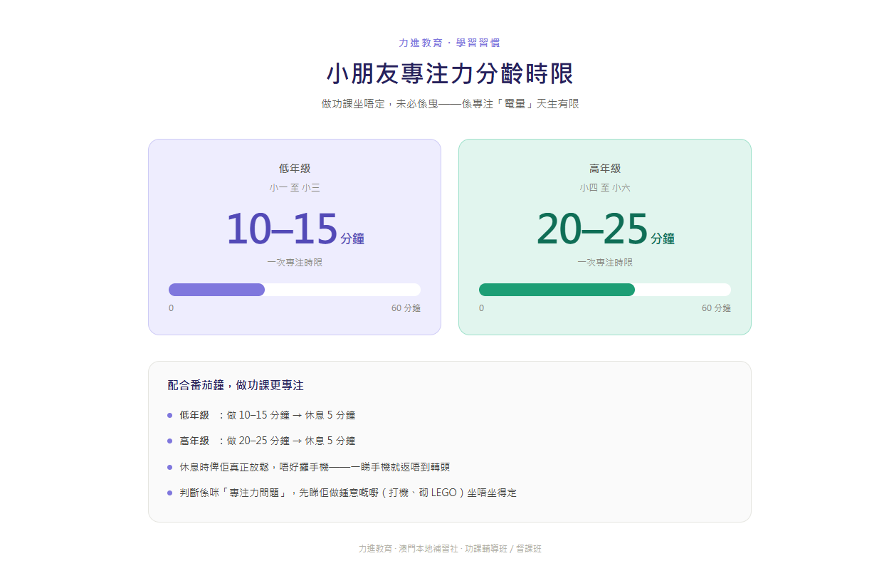This screenshot has width=889, height=588.
Task: Click the tip mentioning 打機、砌 LEGO
Action: point(348,493)
